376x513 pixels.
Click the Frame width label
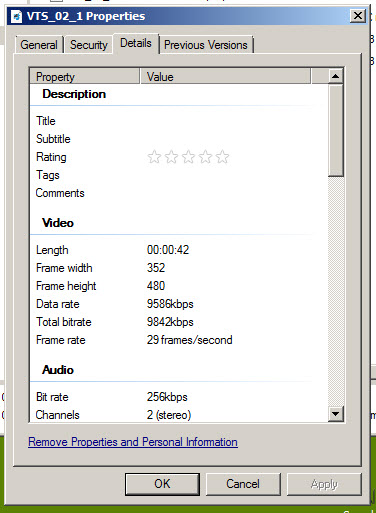pos(64,268)
